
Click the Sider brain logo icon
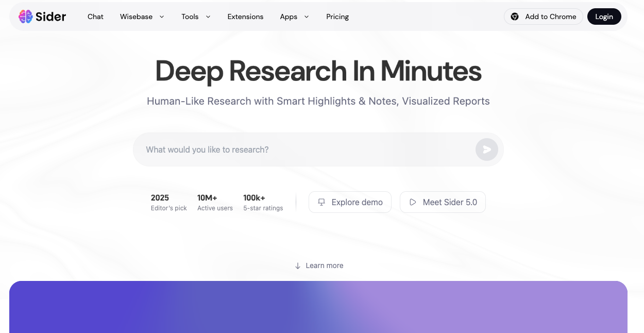pos(26,16)
